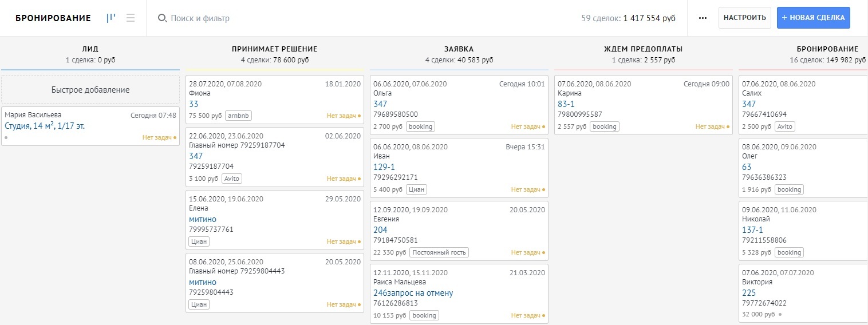This screenshot has width=868, height=325.
Task: Switch to the pipeline board view icon
Action: click(111, 18)
